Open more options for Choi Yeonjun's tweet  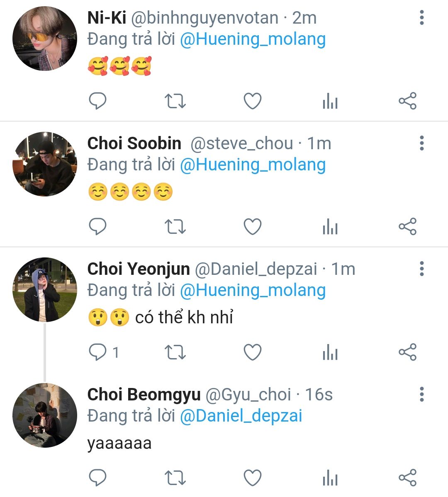tap(422, 269)
